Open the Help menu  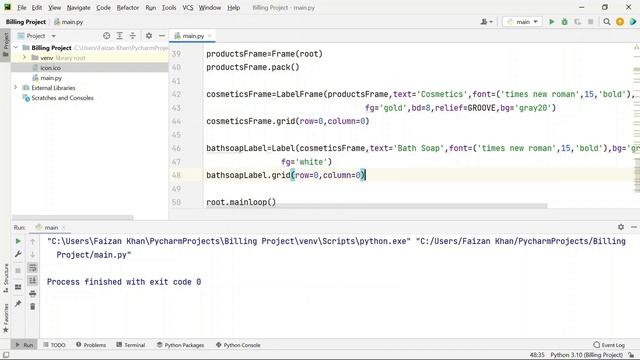coord(233,7)
